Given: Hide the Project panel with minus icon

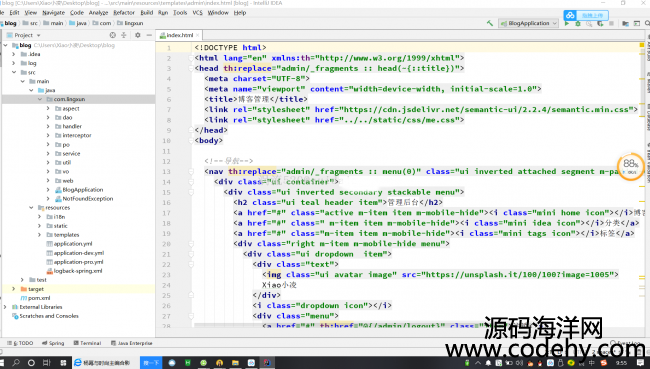Looking at the screenshot, I should [x=149, y=35].
